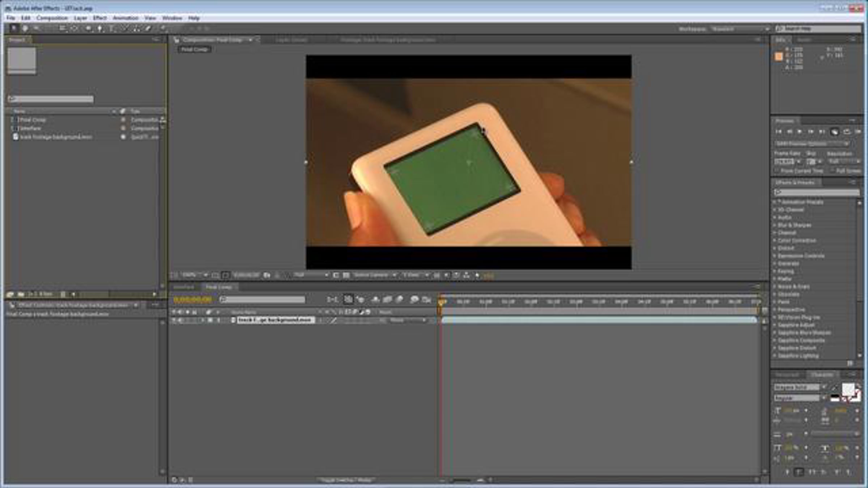This screenshot has width=868, height=488.
Task: Open the Workspace dropdown
Action: pyautogui.click(x=740, y=29)
